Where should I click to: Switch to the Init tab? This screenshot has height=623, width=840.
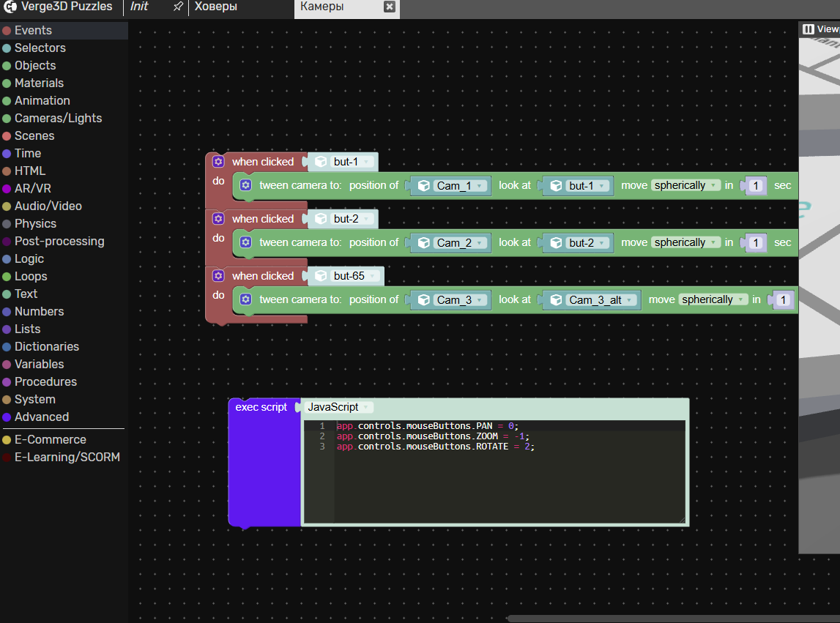(x=139, y=7)
